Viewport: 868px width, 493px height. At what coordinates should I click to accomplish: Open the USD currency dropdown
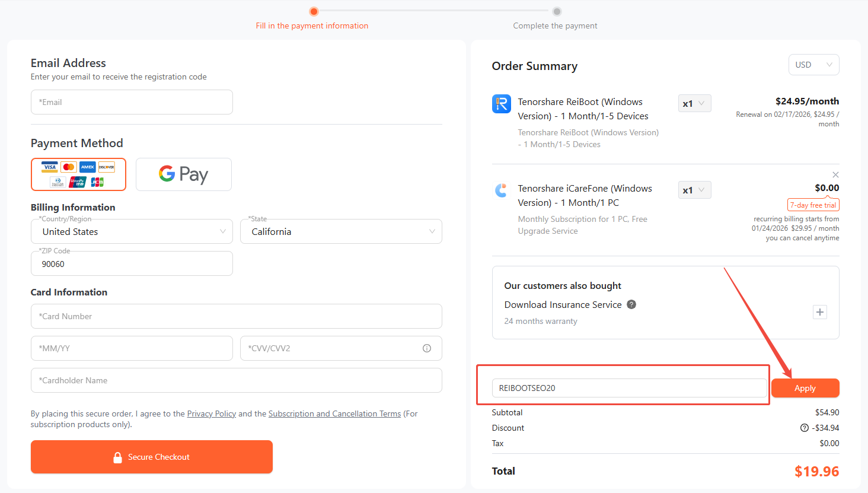[x=813, y=65]
